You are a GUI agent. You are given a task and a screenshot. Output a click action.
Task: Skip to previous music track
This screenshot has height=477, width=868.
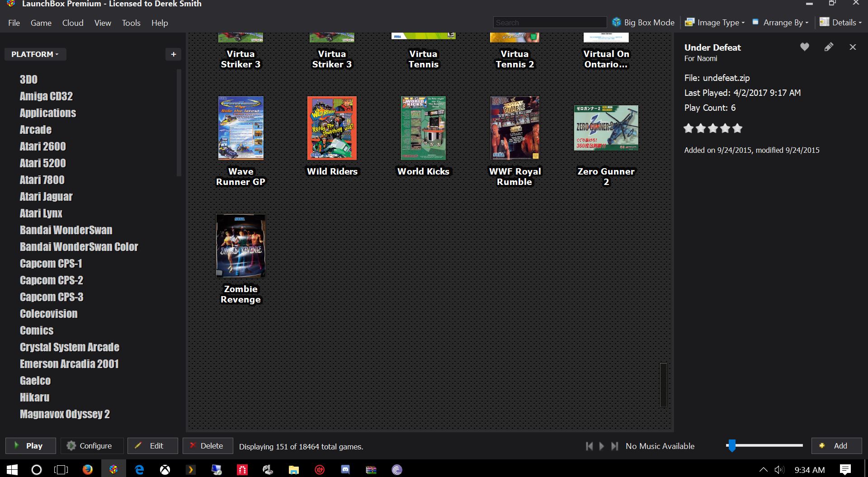[589, 446]
